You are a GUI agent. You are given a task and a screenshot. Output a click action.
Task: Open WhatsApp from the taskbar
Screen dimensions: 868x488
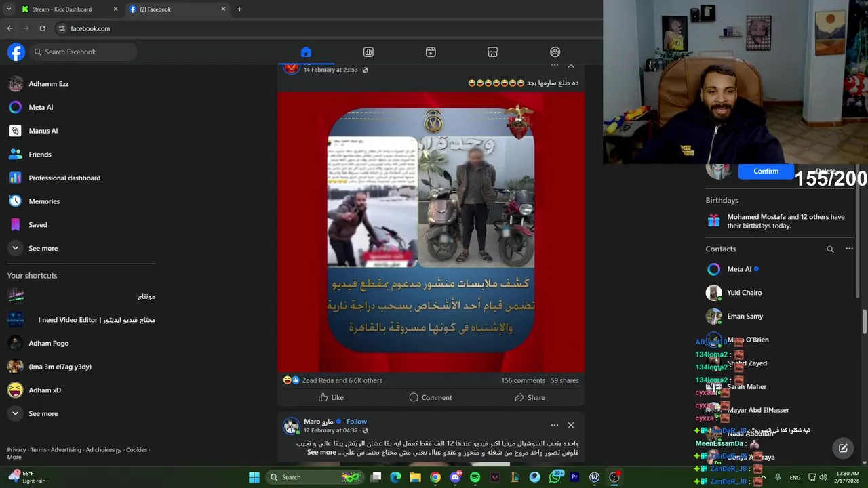[555, 477]
